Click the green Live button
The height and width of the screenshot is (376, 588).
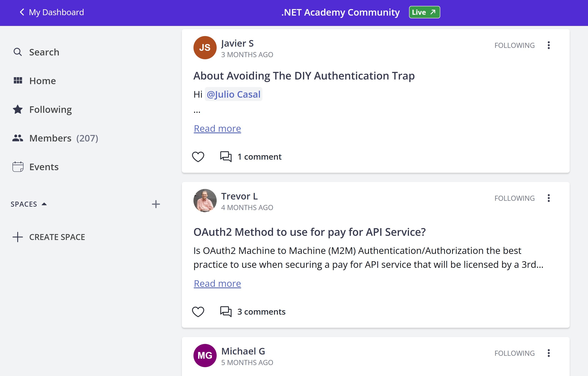pyautogui.click(x=424, y=12)
